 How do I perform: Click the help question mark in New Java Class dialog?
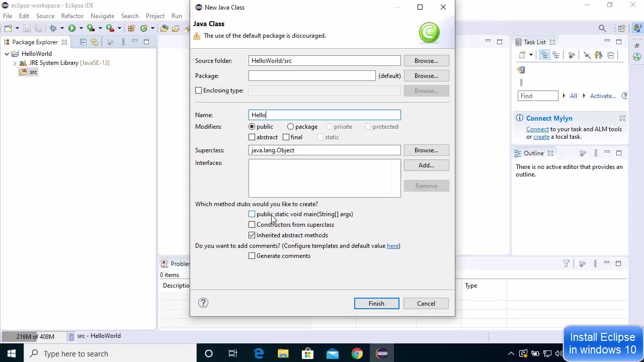[203, 303]
